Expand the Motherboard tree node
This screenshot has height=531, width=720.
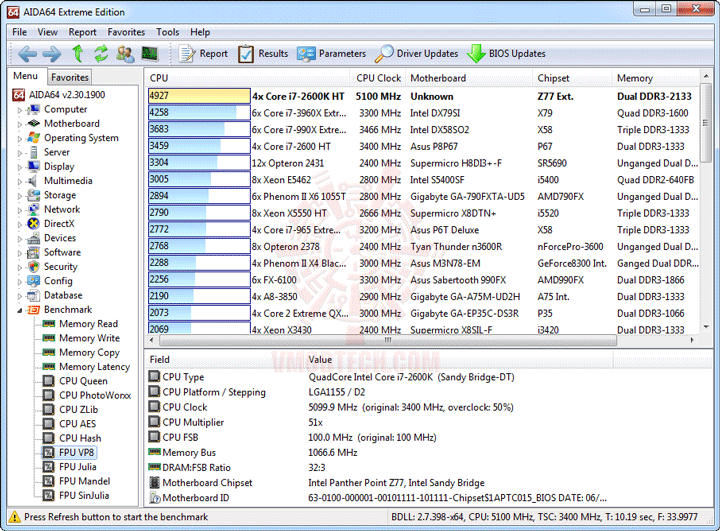tap(19, 124)
